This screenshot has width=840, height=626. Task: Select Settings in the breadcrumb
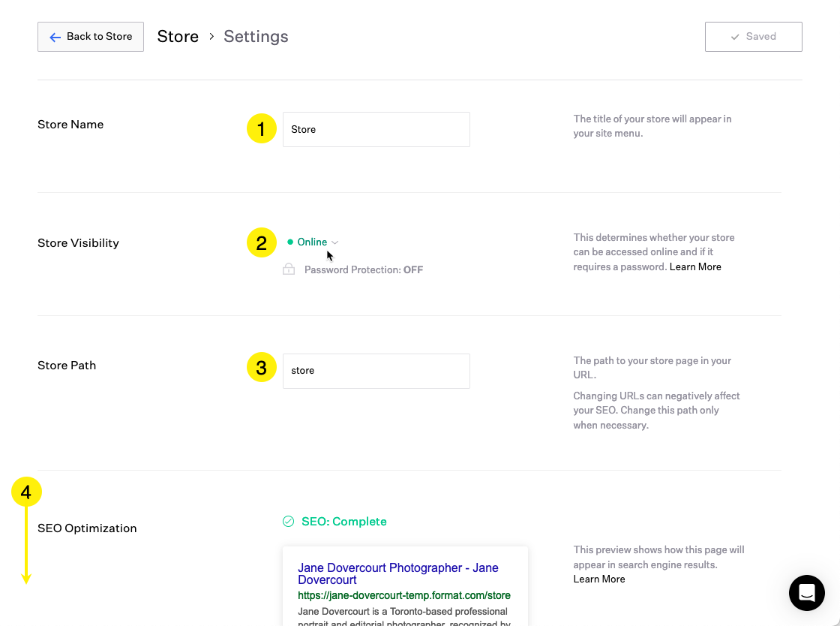point(256,36)
